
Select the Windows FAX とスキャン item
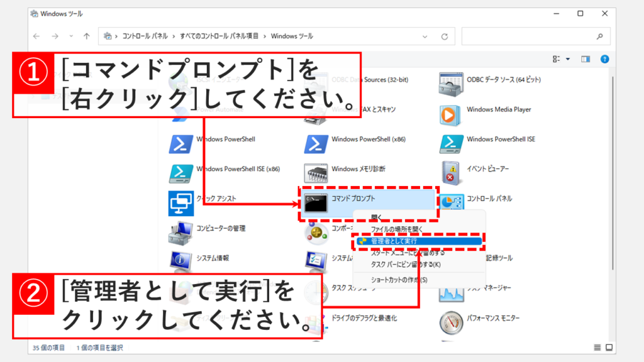364,109
